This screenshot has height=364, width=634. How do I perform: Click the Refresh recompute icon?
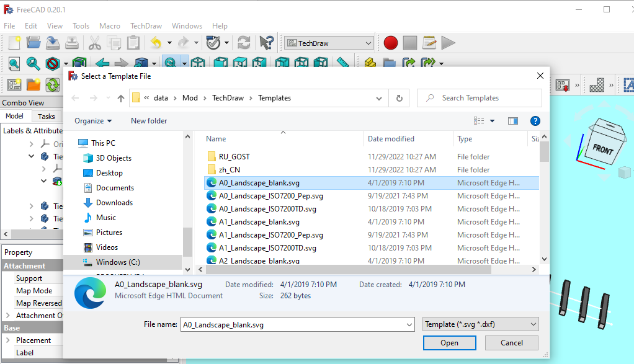pyautogui.click(x=244, y=42)
